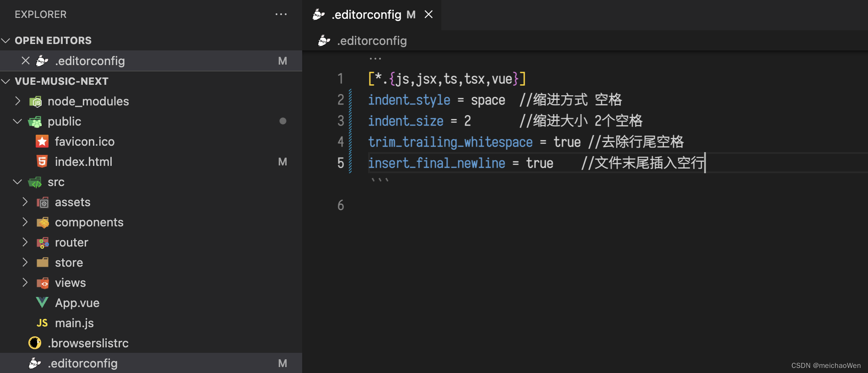The height and width of the screenshot is (373, 868).
Task: Click the breadcrumb .editorconfig mouse icon
Action: tap(324, 41)
